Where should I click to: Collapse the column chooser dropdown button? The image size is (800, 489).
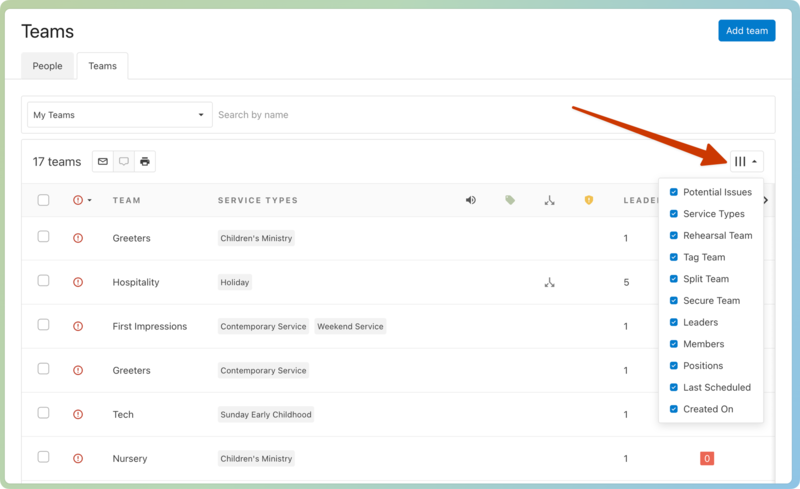tap(746, 162)
